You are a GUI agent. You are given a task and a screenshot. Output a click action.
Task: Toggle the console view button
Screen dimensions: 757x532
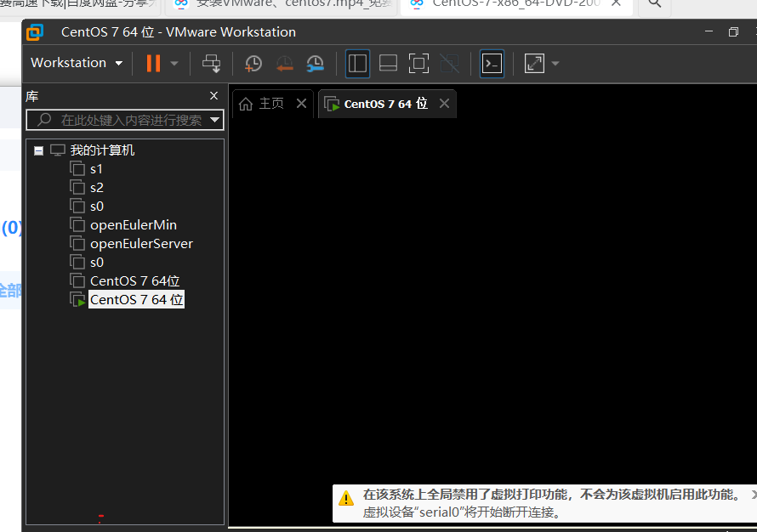(492, 63)
